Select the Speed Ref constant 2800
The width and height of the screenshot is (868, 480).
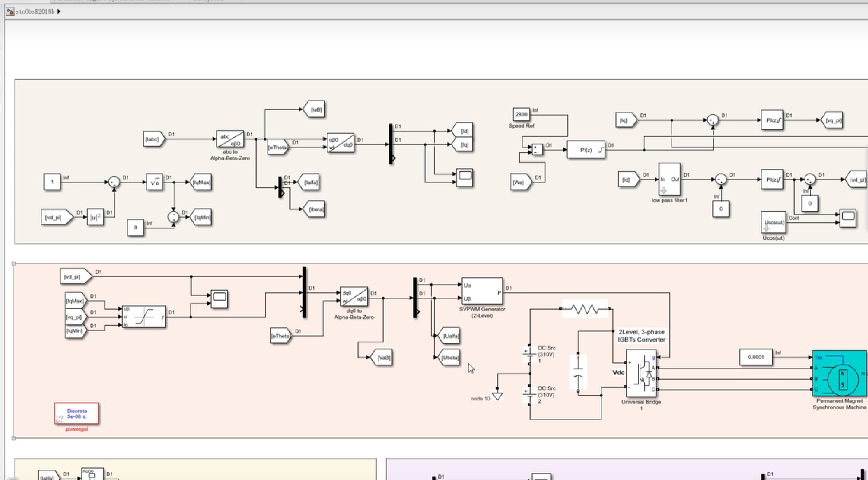(521, 114)
